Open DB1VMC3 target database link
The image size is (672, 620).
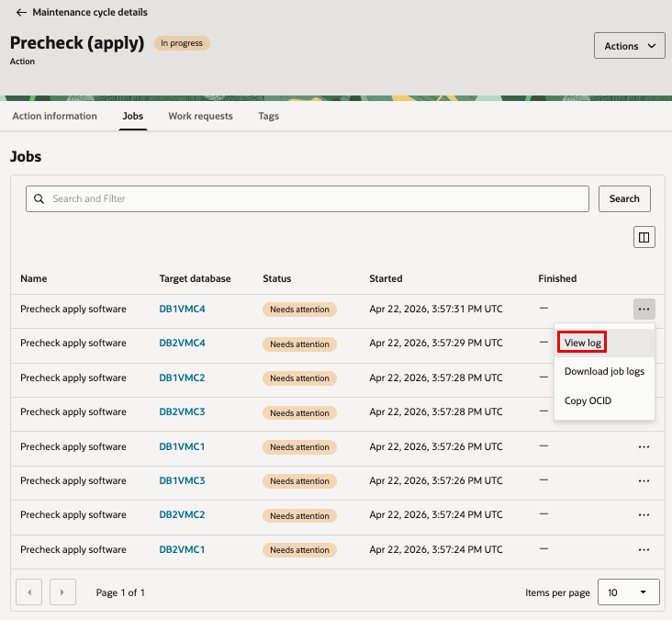[182, 480]
